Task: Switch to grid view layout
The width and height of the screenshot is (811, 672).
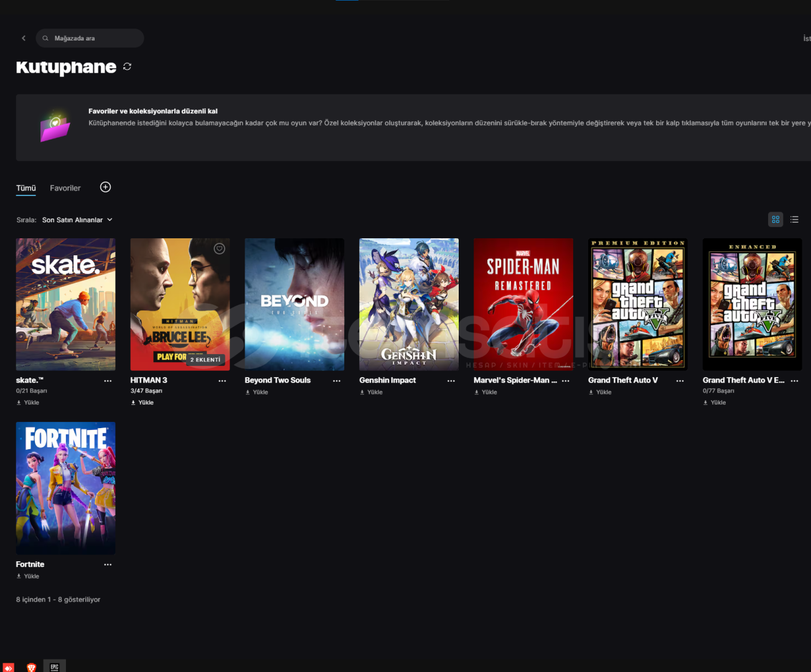Action: (x=776, y=220)
